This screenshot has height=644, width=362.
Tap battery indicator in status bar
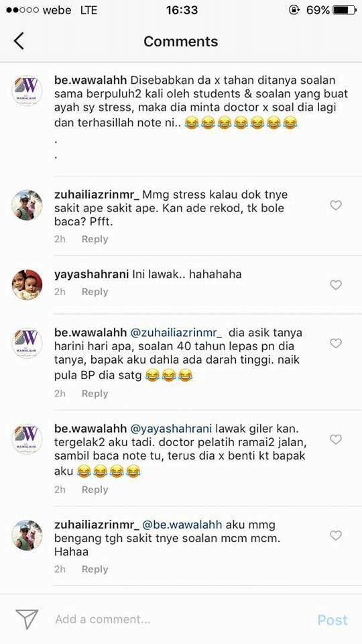(x=345, y=10)
